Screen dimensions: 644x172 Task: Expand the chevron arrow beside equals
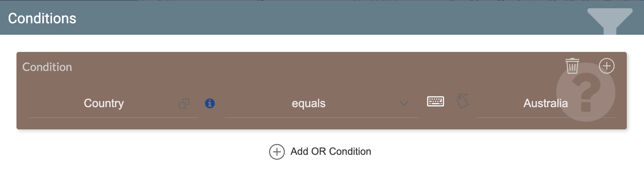pos(404,104)
